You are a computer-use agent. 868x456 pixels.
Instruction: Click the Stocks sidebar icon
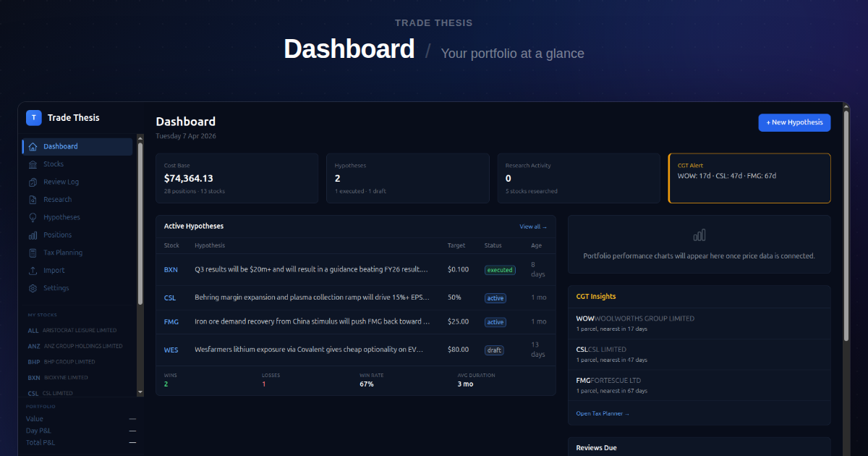33,164
